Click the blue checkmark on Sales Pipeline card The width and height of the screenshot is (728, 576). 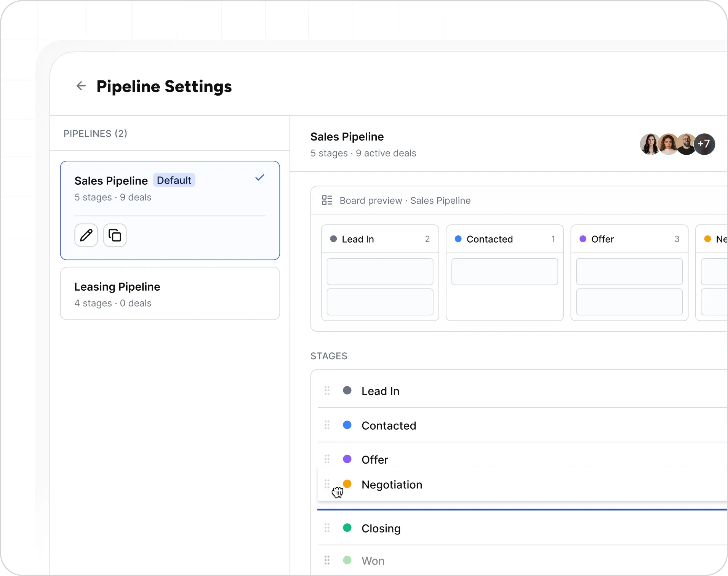click(x=260, y=178)
